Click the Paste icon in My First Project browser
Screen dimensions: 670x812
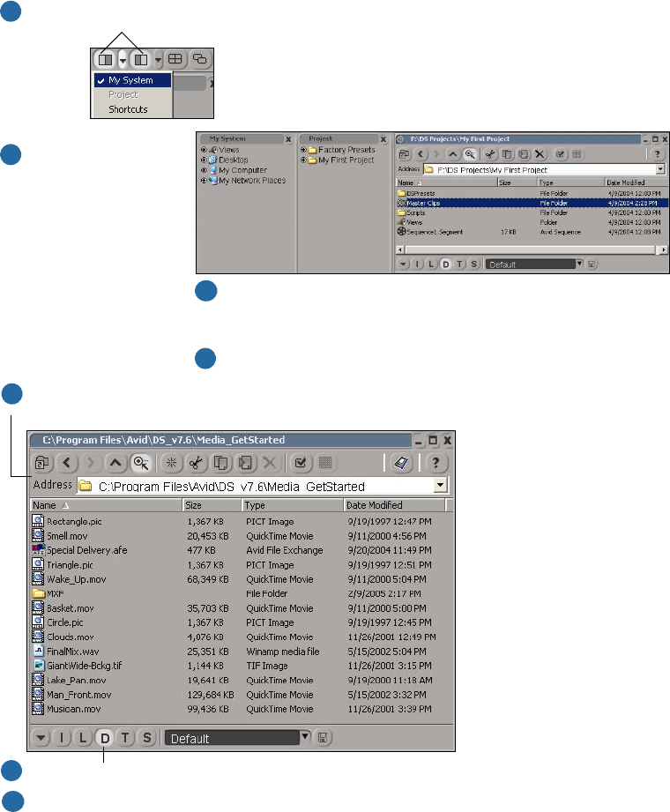[524, 154]
